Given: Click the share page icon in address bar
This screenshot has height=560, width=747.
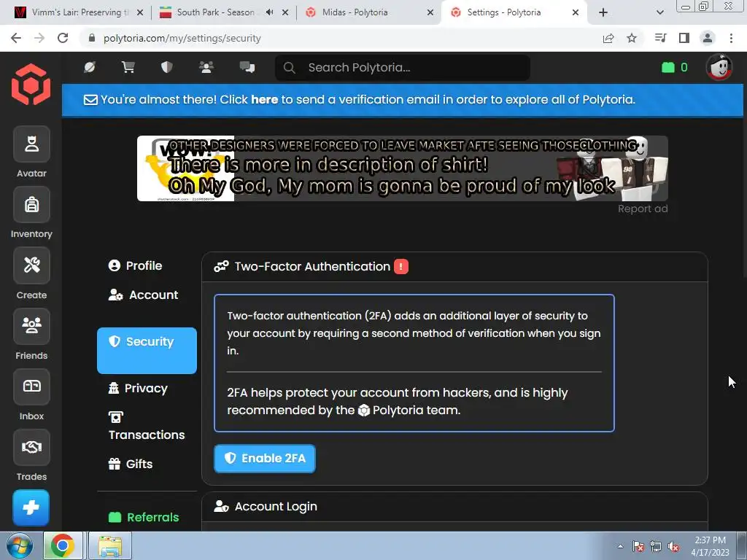Looking at the screenshot, I should pyautogui.click(x=608, y=38).
